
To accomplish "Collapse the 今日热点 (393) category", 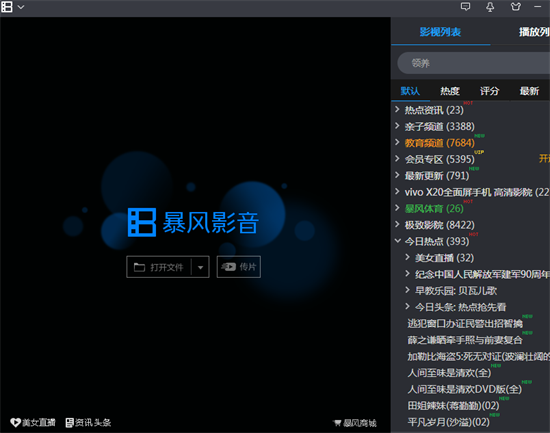I will 397,241.
